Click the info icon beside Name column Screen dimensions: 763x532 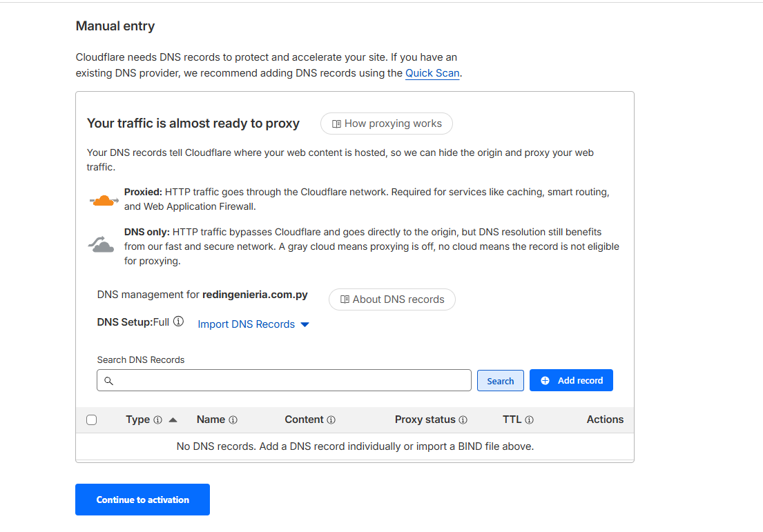click(x=233, y=420)
